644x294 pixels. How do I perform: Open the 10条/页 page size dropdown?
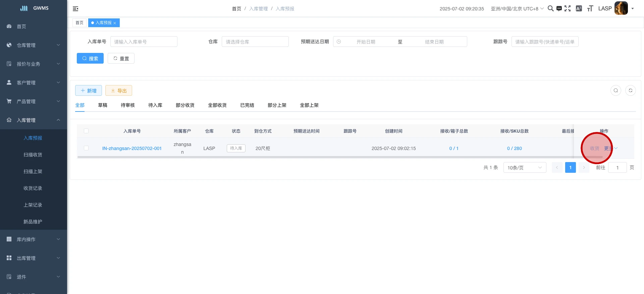525,167
